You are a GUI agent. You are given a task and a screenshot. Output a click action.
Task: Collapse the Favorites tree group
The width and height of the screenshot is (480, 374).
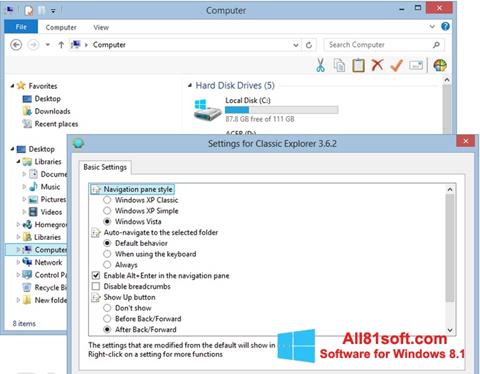(x=12, y=86)
